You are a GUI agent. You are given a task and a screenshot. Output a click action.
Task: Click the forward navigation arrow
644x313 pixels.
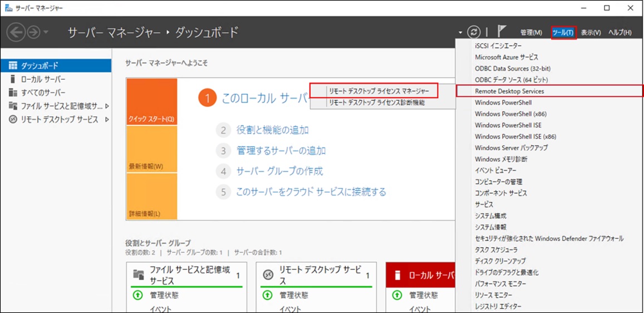33,32
